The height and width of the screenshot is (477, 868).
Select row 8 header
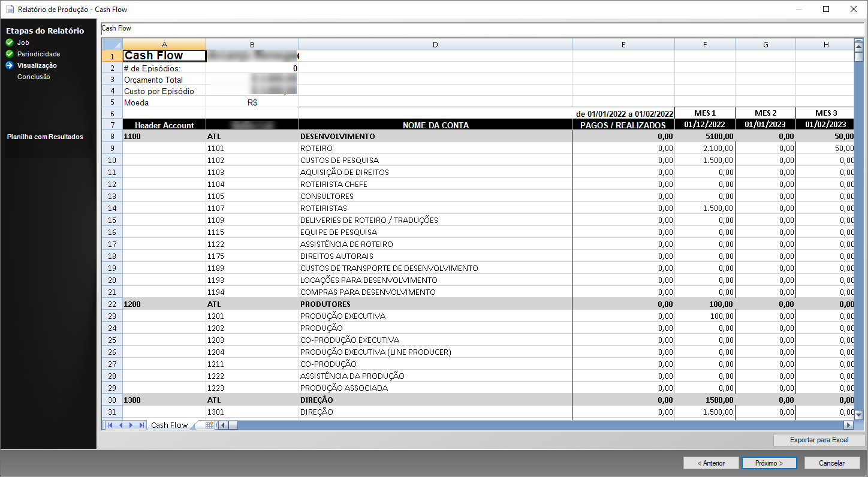click(112, 136)
